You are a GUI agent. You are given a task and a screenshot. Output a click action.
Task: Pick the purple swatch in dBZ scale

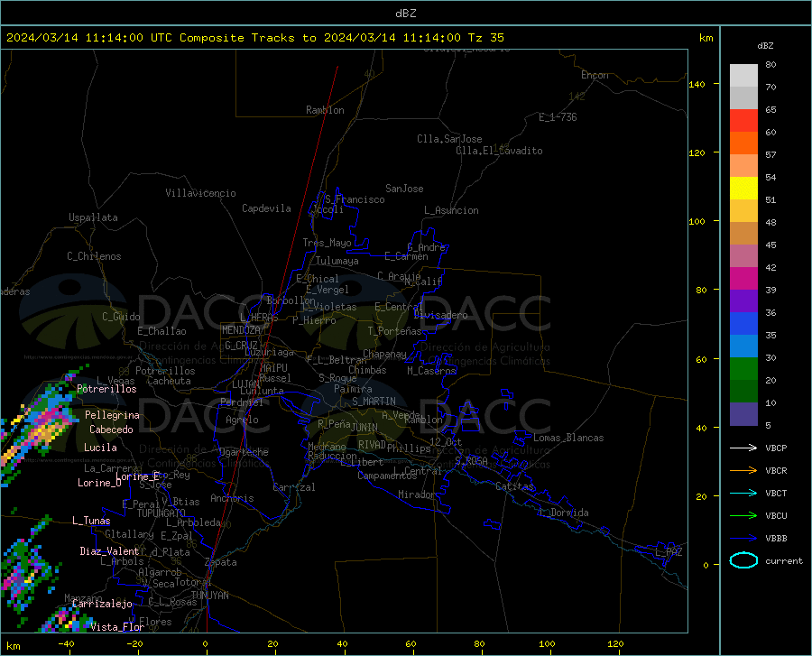(x=743, y=301)
